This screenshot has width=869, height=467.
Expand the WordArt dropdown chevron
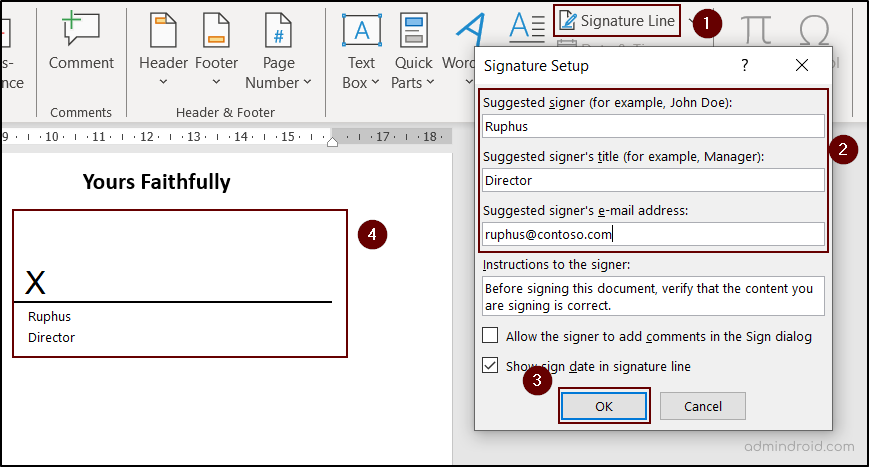469,82
